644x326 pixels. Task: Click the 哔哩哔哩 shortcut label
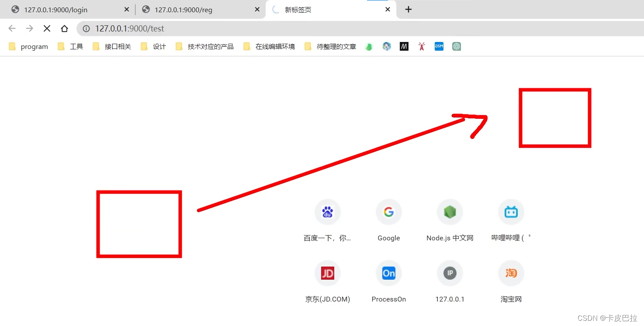click(x=511, y=238)
